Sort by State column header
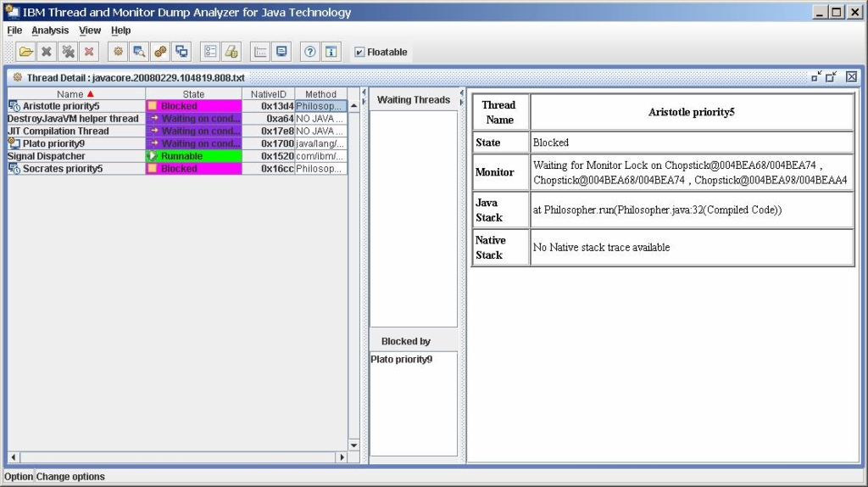The height and width of the screenshot is (487, 868). pyautogui.click(x=194, y=94)
